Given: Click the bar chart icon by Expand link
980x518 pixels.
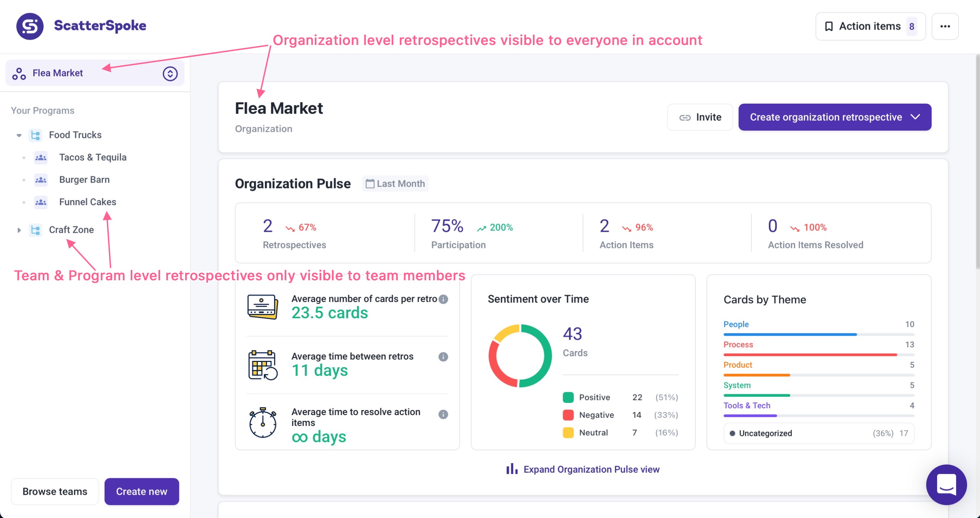Looking at the screenshot, I should [x=512, y=469].
